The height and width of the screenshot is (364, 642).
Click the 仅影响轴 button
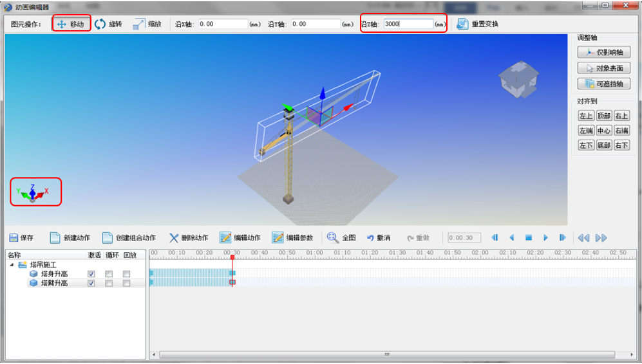coord(604,52)
